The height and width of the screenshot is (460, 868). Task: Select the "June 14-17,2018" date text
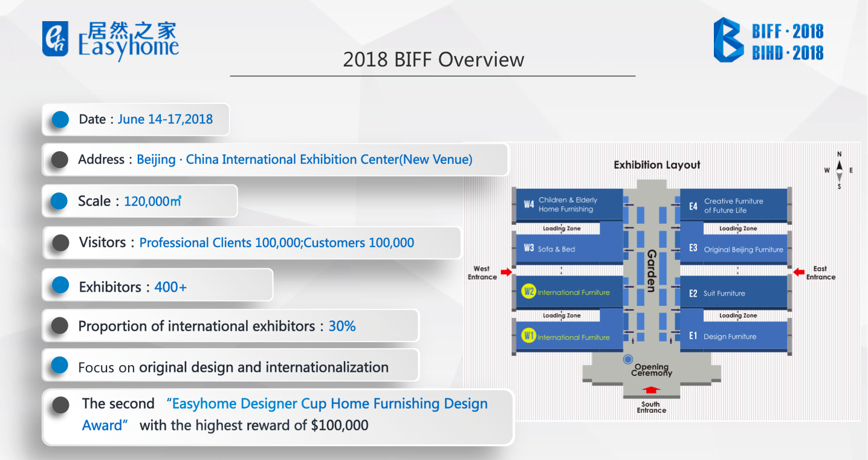click(165, 119)
